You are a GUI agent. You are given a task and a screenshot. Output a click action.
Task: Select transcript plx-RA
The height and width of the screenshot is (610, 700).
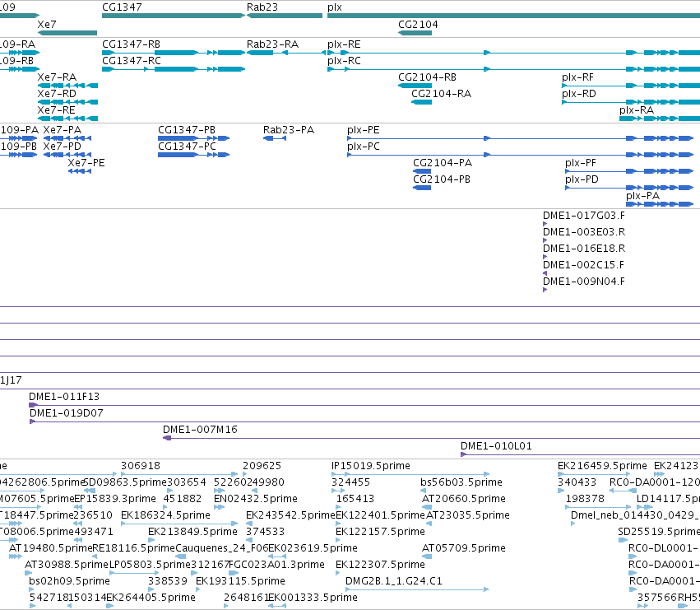point(660,119)
